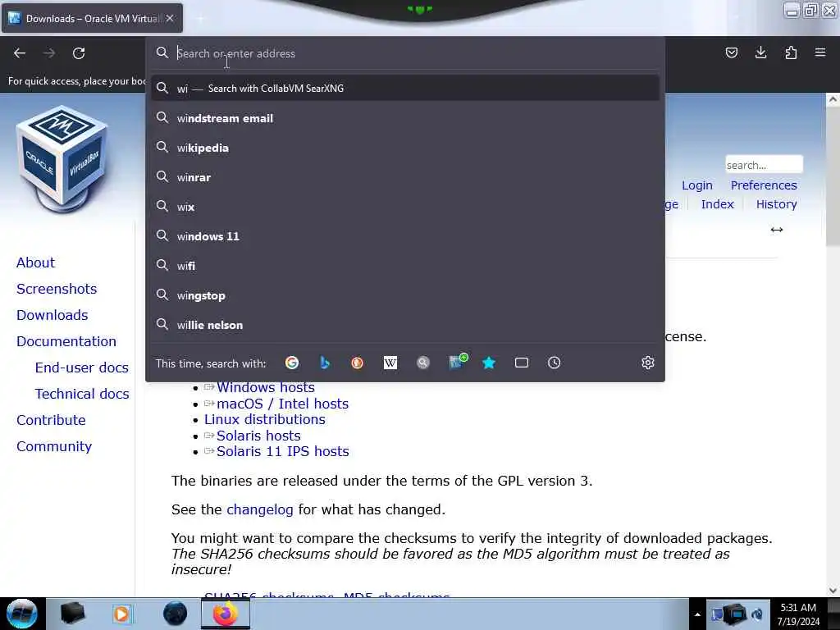
Task: Search open tabs via the tab icon
Action: tap(522, 363)
